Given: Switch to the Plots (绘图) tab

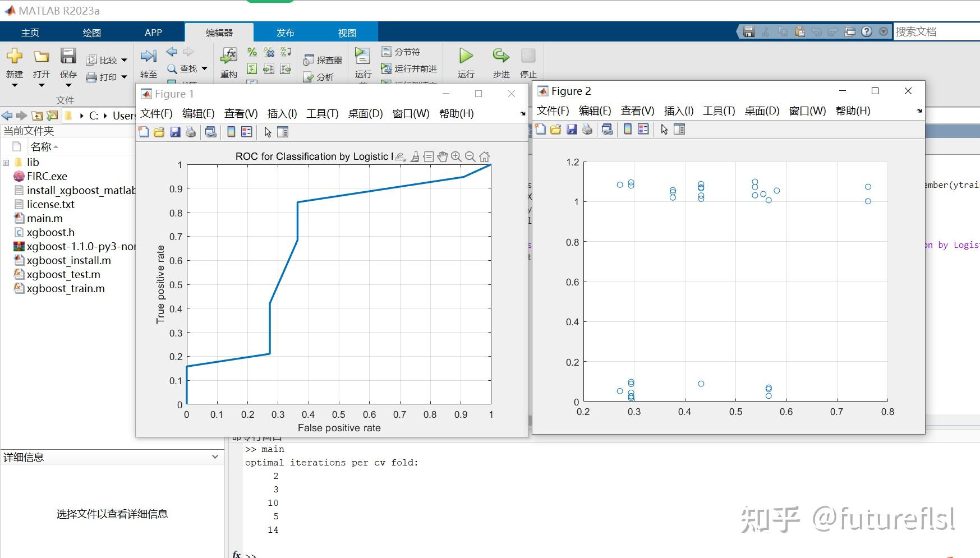Looking at the screenshot, I should tap(92, 33).
